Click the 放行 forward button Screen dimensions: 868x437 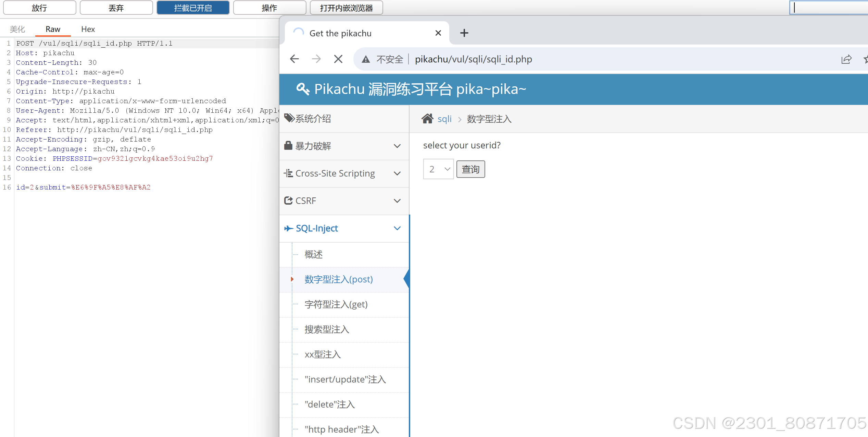point(39,8)
